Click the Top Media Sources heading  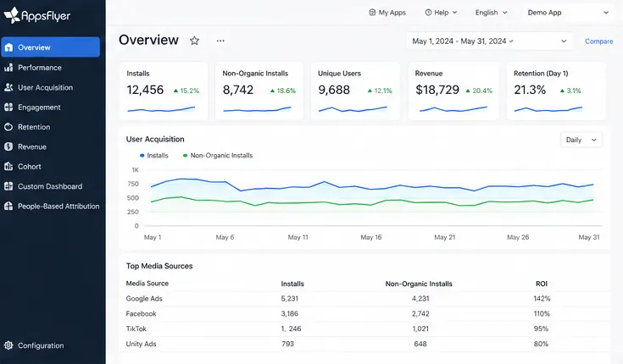(x=159, y=266)
